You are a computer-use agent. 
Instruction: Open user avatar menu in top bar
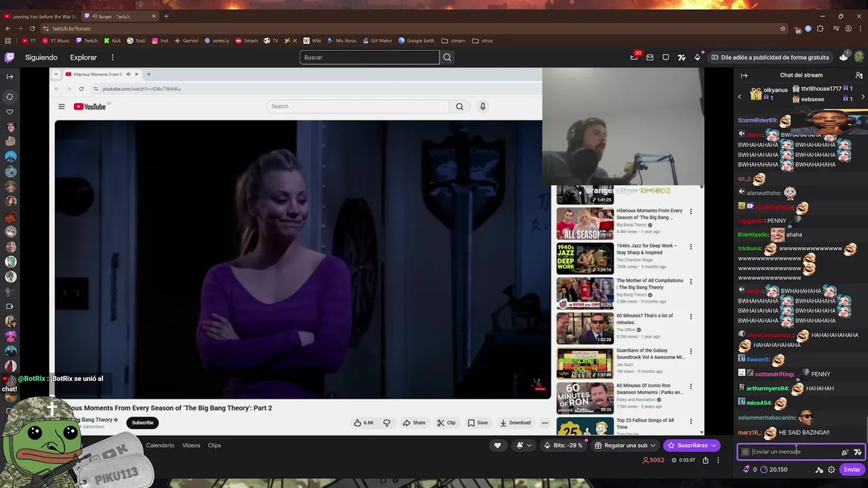(x=859, y=58)
